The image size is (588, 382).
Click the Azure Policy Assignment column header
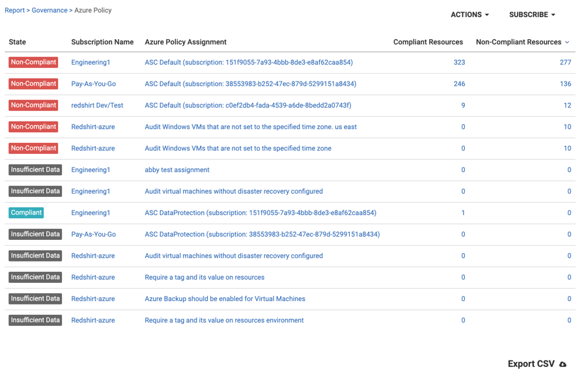(186, 42)
